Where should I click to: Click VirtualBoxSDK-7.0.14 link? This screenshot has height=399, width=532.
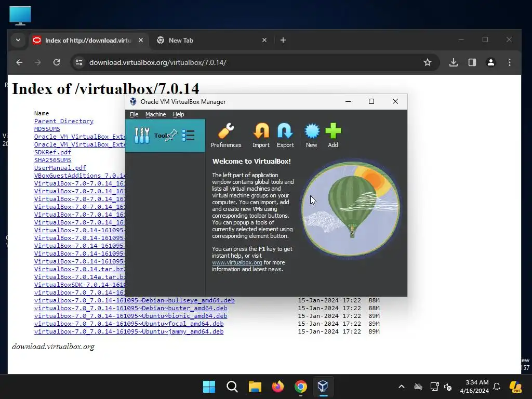pos(79,285)
